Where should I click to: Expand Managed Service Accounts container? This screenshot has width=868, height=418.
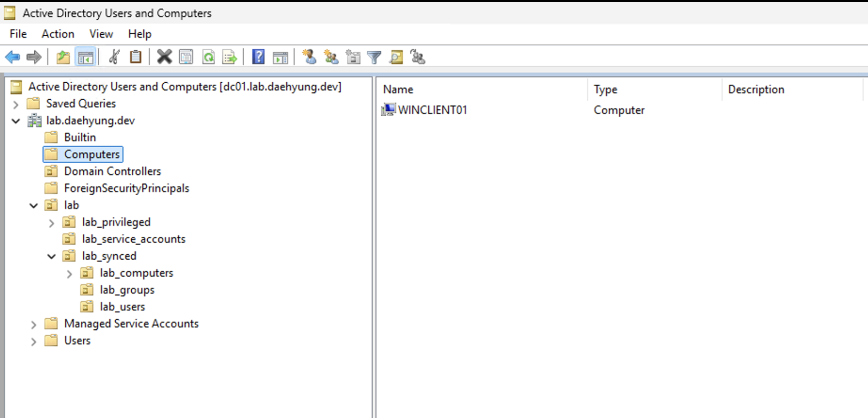pyautogui.click(x=33, y=324)
